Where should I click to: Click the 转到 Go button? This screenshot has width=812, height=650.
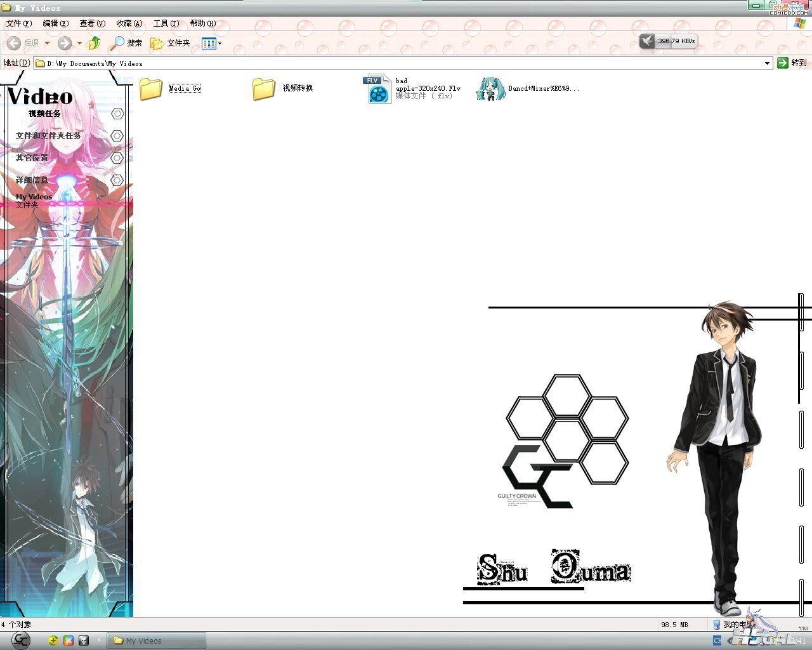click(792, 63)
